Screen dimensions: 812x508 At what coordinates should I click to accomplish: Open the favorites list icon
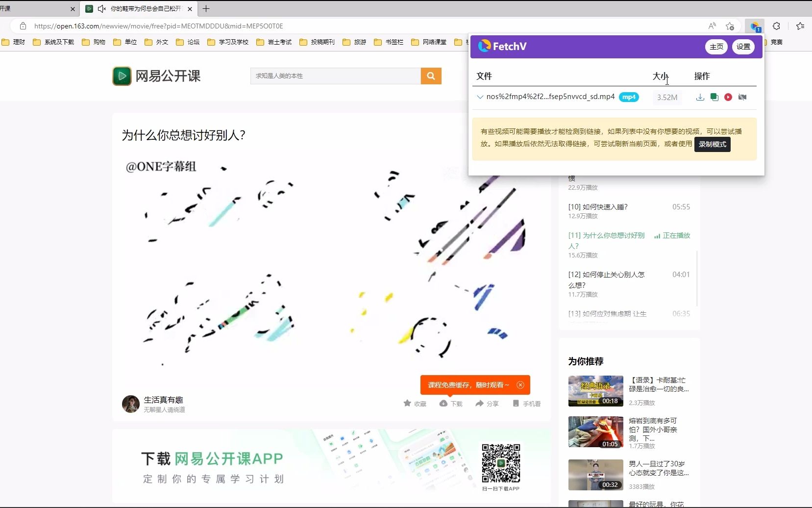800,26
